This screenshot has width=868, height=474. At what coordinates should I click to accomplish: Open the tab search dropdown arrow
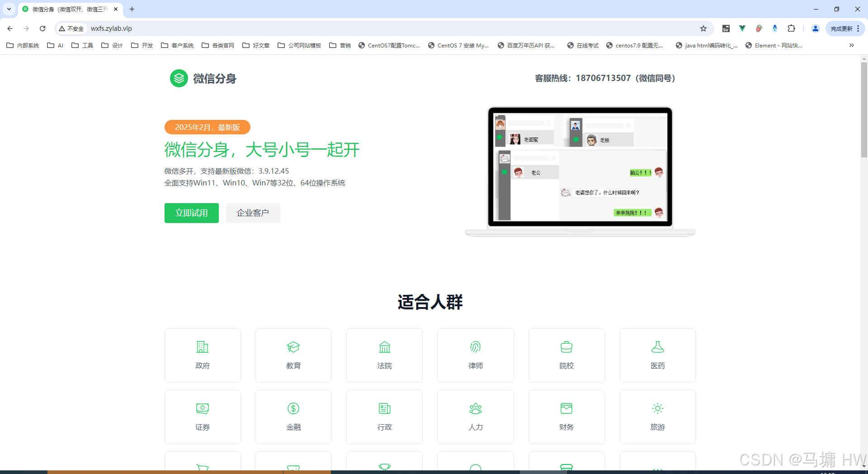pyautogui.click(x=9, y=9)
